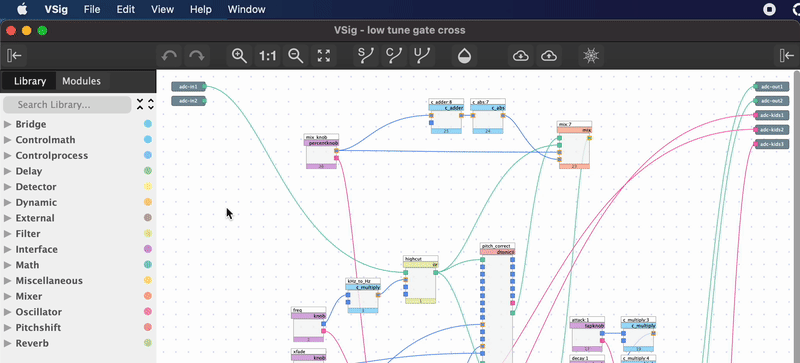Zoom out with the magnifier minus icon

pos(296,56)
